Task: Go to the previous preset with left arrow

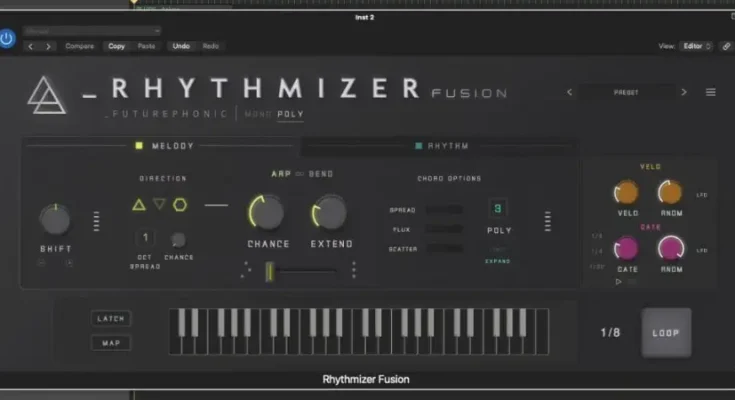Action: click(x=570, y=92)
